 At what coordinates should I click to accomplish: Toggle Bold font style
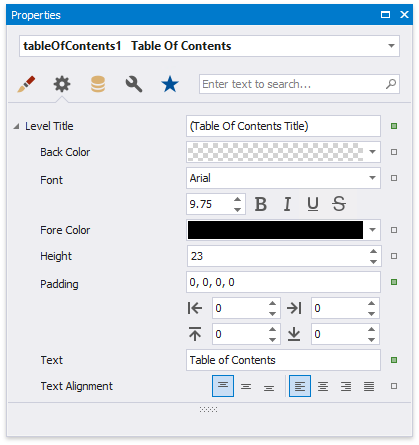tap(261, 204)
